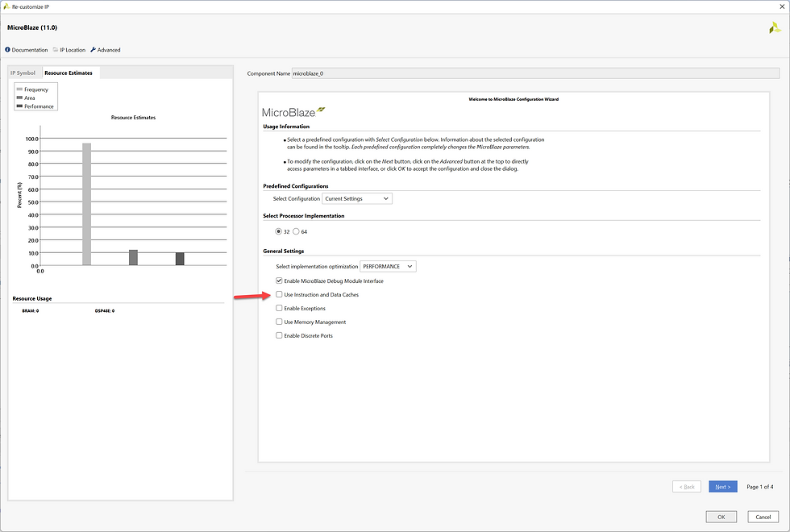Click the Component Name input field
The width and height of the screenshot is (790, 532).
(535, 73)
